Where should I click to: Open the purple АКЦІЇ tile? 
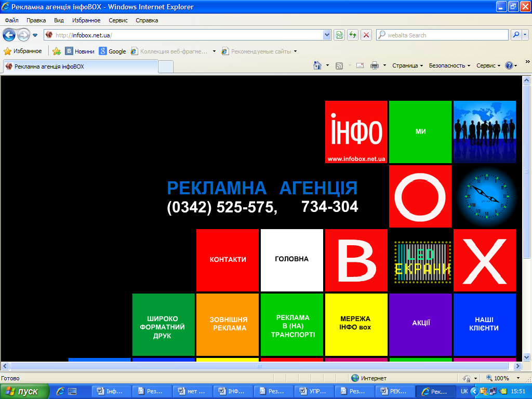click(x=420, y=325)
